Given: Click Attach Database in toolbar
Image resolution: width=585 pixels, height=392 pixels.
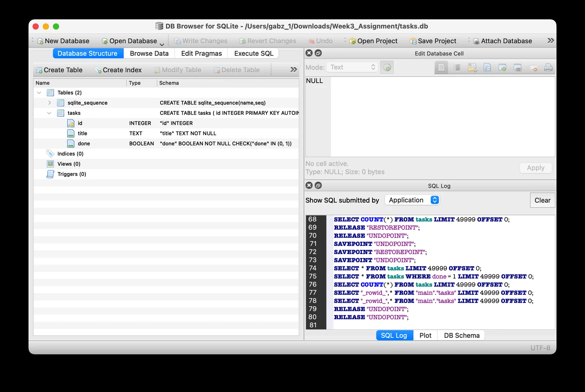Looking at the screenshot, I should pos(502,41).
